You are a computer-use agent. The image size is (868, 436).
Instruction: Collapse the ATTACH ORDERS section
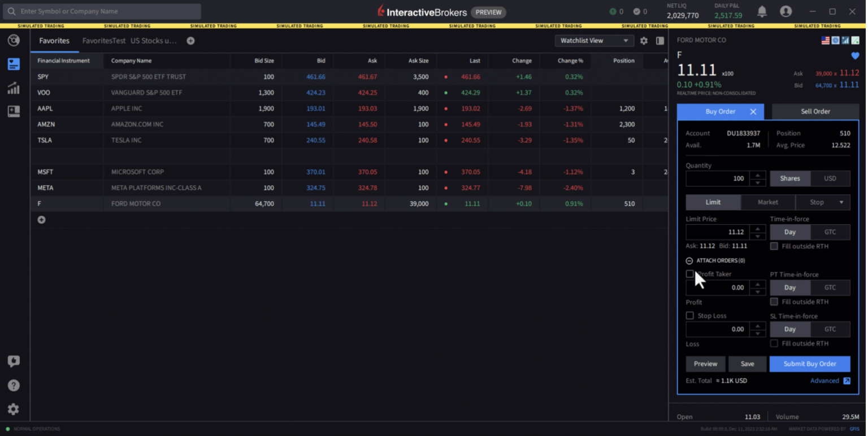coord(689,260)
